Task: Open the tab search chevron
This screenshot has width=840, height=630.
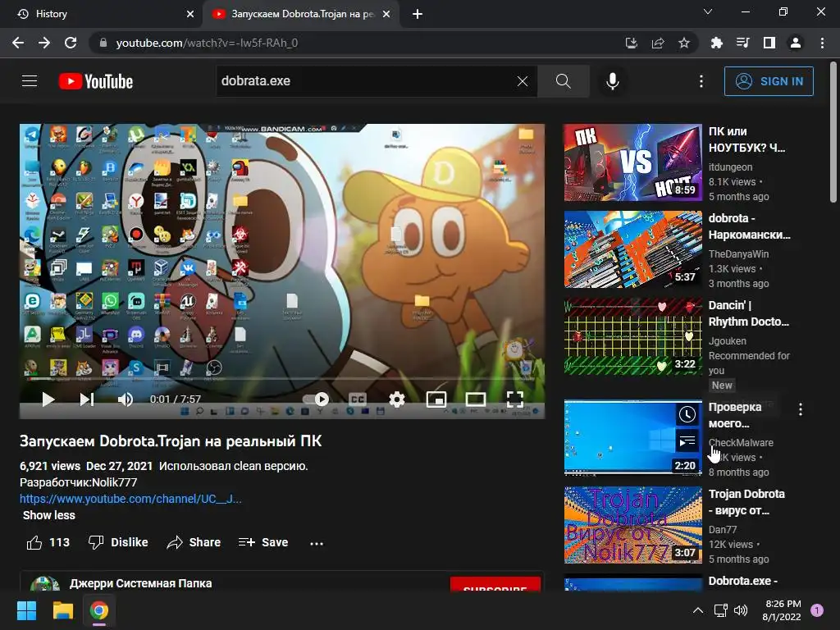Action: tap(708, 11)
